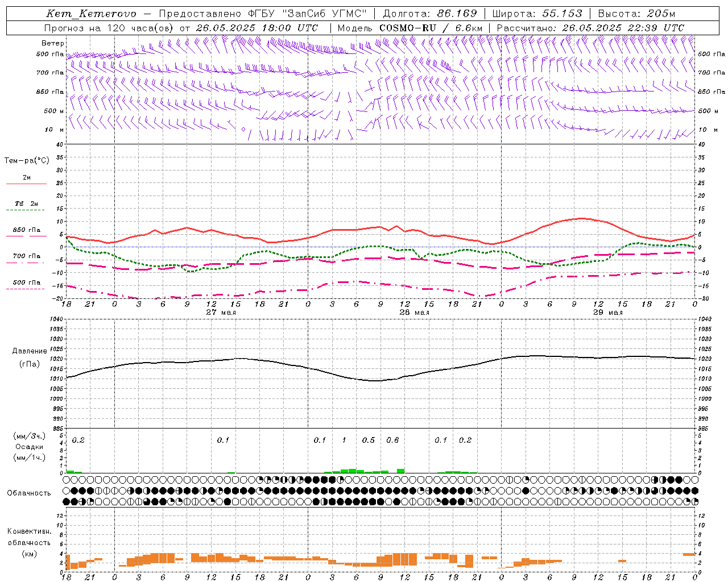
Task: Select the latitude value Широта: 55.153
Action: tap(537, 14)
